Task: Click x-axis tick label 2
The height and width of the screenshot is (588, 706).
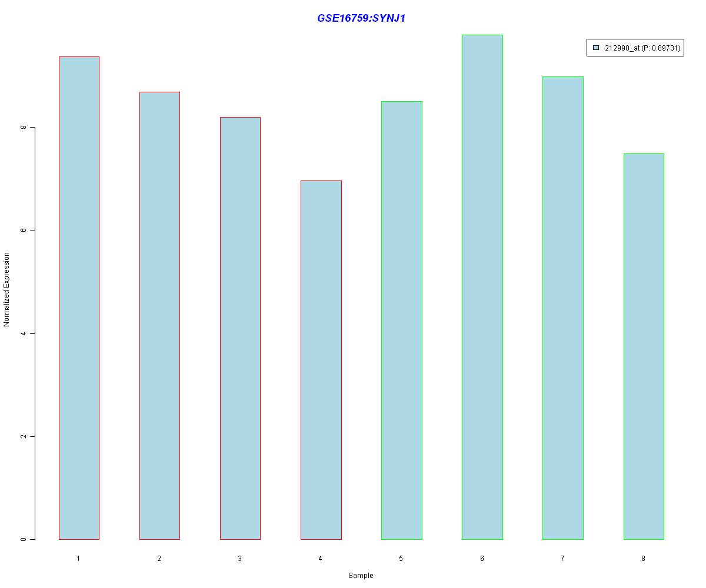Action: [x=159, y=558]
